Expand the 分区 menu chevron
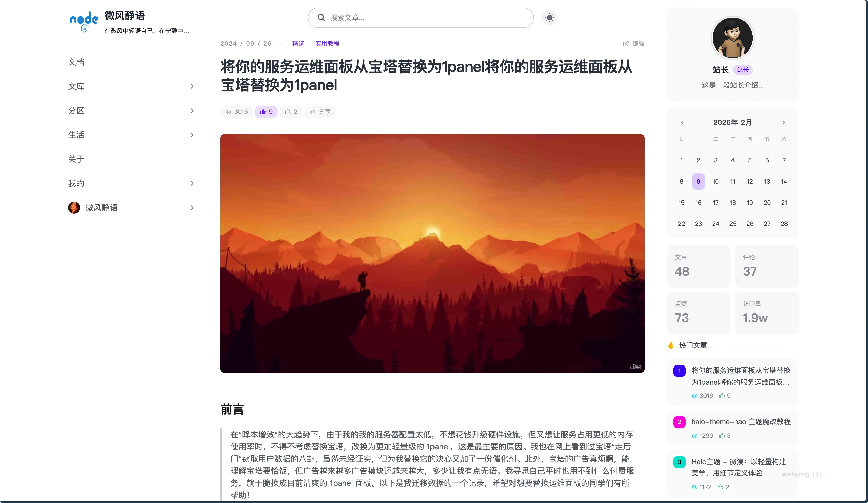868x503 pixels. (192, 111)
